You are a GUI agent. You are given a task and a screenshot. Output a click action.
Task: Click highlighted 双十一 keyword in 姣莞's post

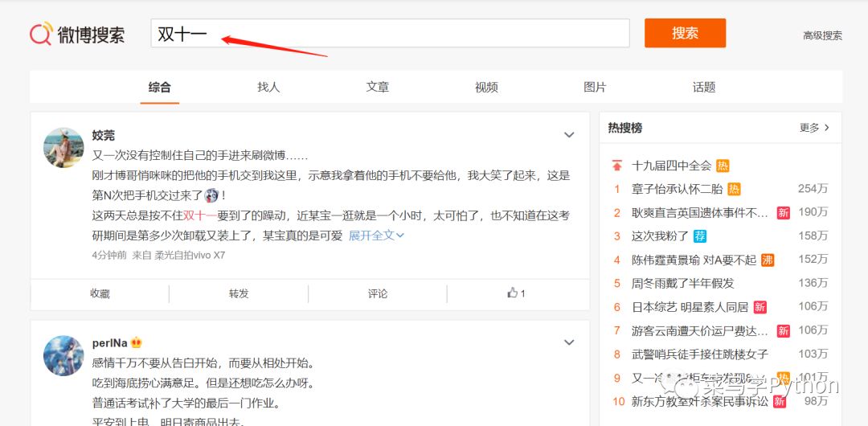[x=200, y=215]
